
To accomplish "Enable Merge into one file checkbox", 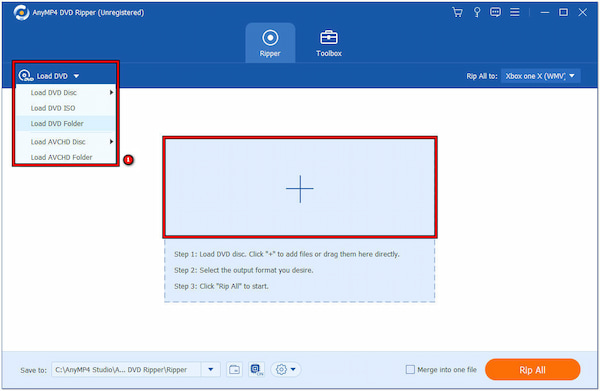I will pos(410,370).
